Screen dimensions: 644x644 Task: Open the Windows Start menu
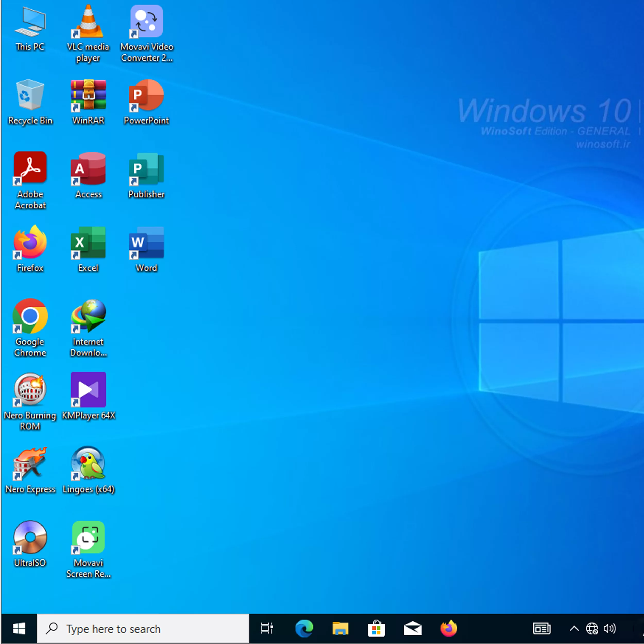point(19,629)
